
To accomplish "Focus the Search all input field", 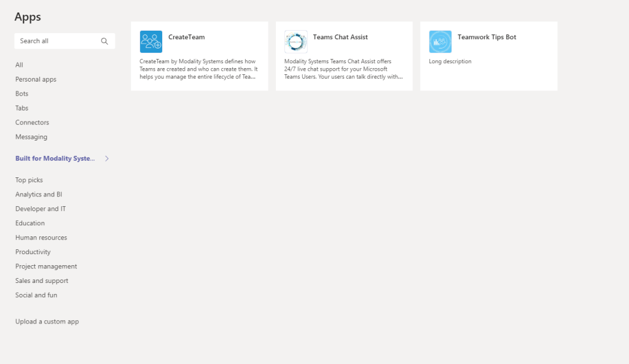I will click(64, 41).
